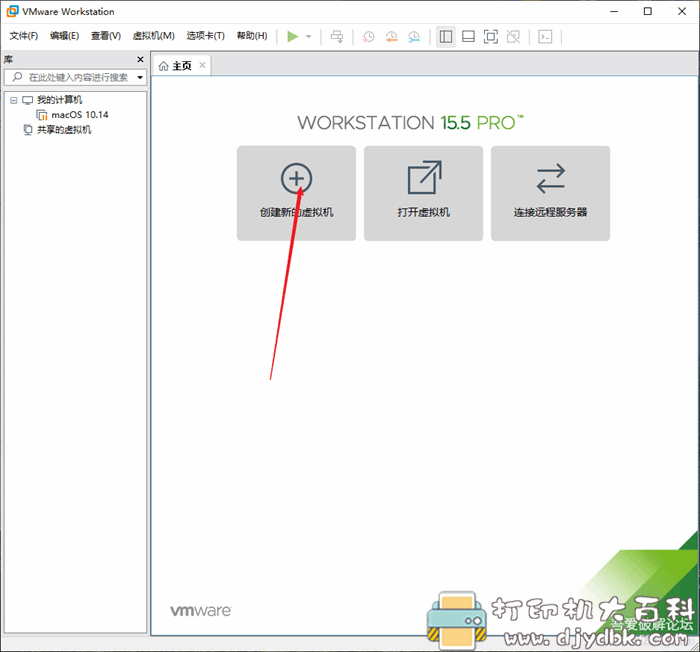Click the library search input field

point(76,77)
